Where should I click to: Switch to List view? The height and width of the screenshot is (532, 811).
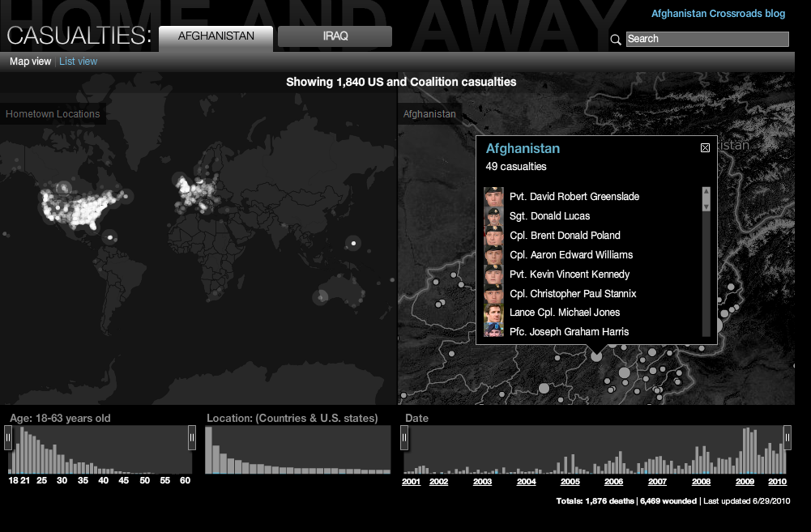click(x=79, y=62)
